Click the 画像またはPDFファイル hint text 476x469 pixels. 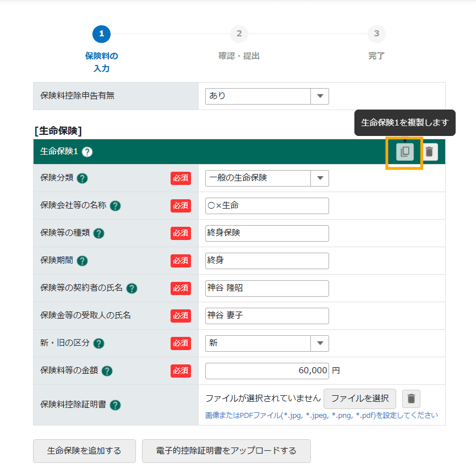pyautogui.click(x=321, y=416)
